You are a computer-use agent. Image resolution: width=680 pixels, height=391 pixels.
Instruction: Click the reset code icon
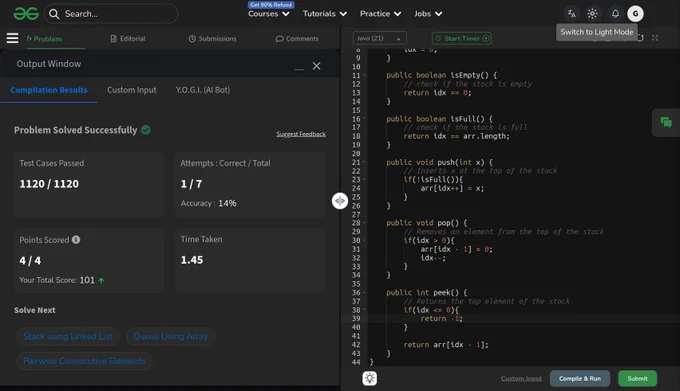pos(640,38)
